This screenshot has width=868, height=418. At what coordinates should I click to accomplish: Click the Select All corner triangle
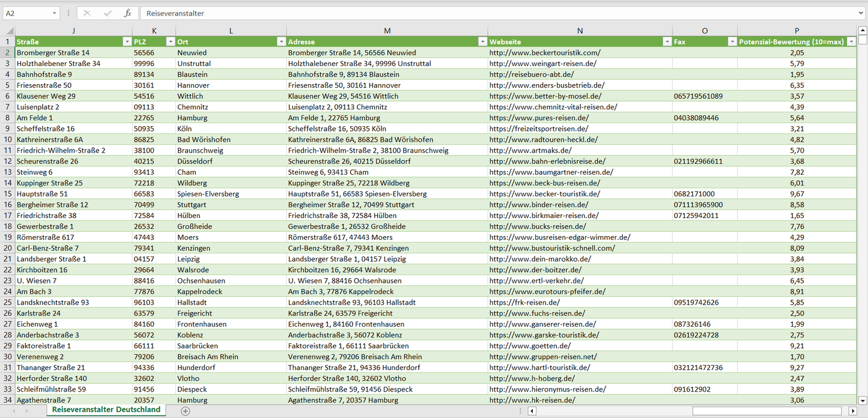[8, 31]
